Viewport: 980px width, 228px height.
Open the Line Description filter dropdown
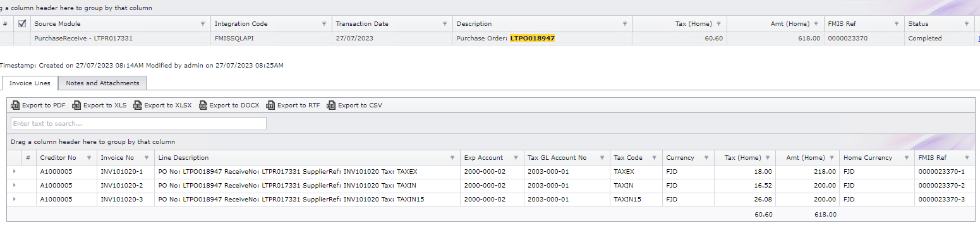pyautogui.click(x=452, y=158)
